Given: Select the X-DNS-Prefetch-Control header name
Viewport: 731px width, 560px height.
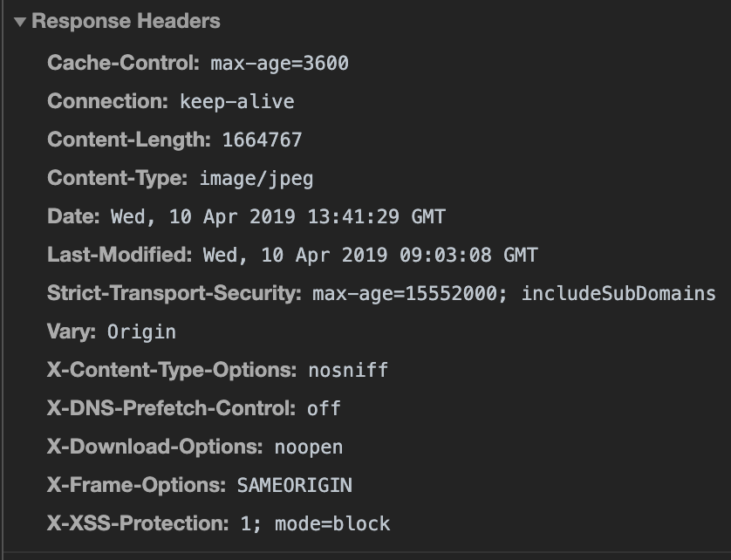Looking at the screenshot, I should [172, 408].
